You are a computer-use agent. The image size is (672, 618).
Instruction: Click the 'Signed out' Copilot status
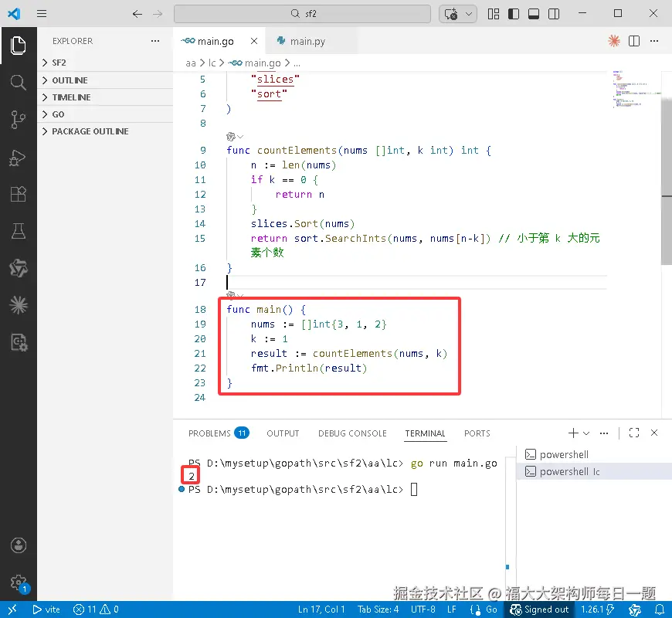[x=539, y=610]
